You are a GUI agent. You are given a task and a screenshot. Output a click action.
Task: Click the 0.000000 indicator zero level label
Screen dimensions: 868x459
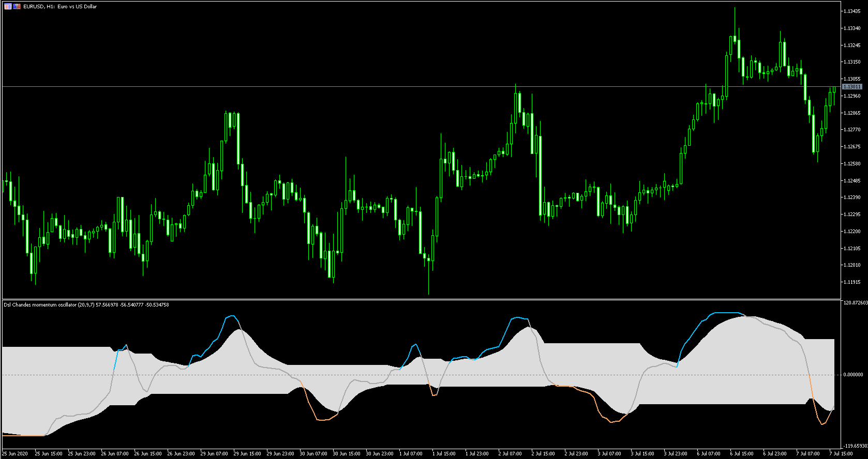coord(854,375)
